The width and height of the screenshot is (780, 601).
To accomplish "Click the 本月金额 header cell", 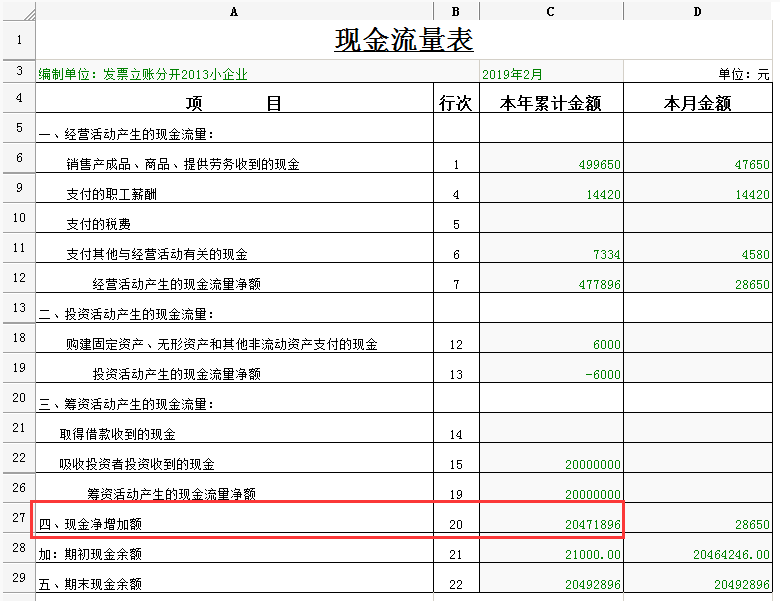I will [x=697, y=103].
